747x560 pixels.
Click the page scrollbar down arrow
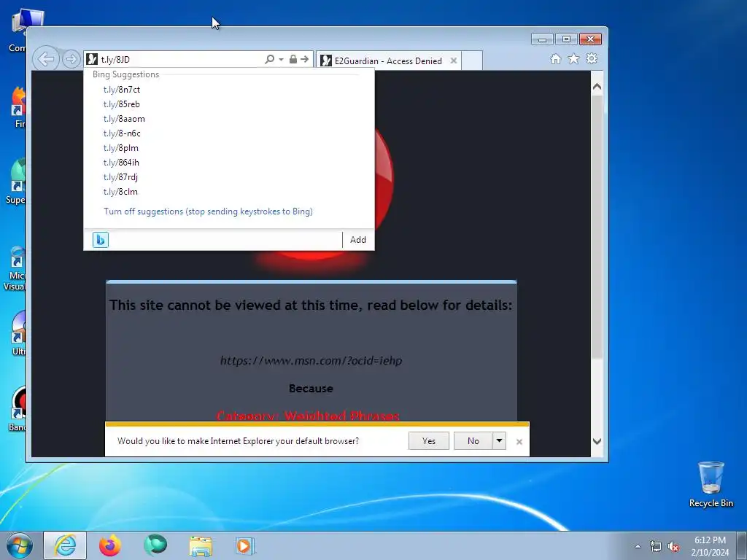pyautogui.click(x=597, y=441)
